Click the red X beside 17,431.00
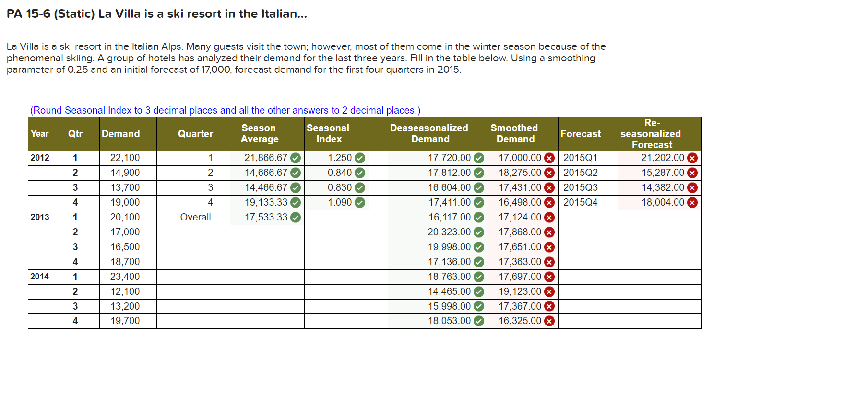The width and height of the screenshot is (868, 406). (x=549, y=188)
